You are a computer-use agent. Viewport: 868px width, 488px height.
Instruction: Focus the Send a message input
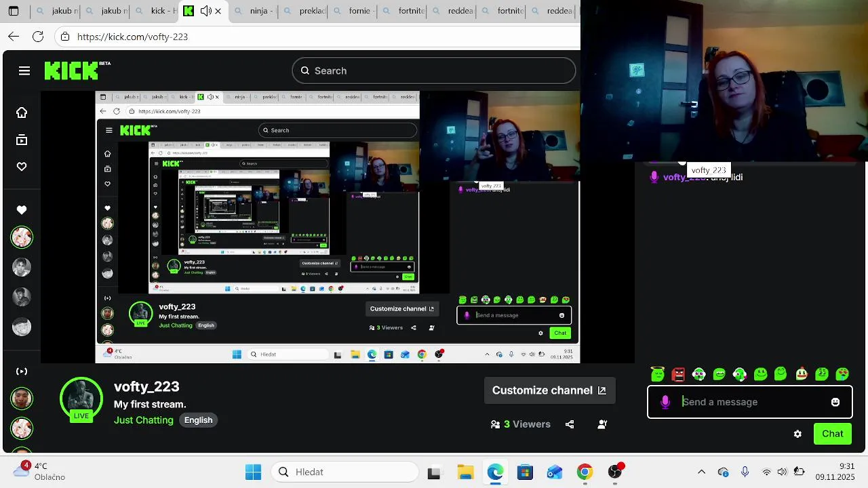pos(749,402)
